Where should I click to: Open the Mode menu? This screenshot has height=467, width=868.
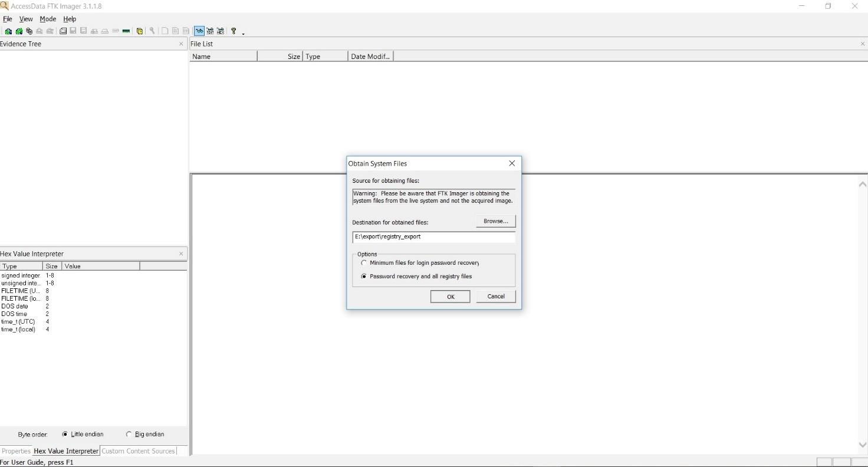(48, 19)
